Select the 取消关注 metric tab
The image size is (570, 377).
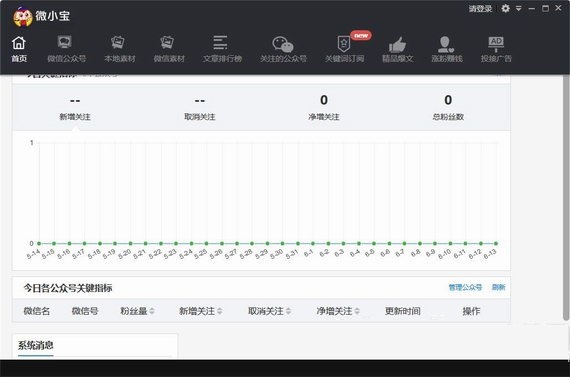200,108
